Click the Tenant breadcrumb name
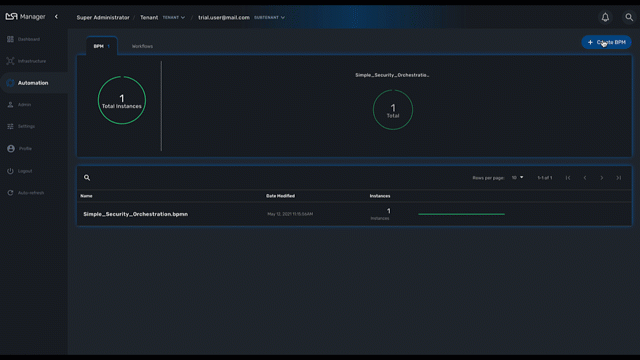The width and height of the screenshot is (640, 360). (x=149, y=18)
